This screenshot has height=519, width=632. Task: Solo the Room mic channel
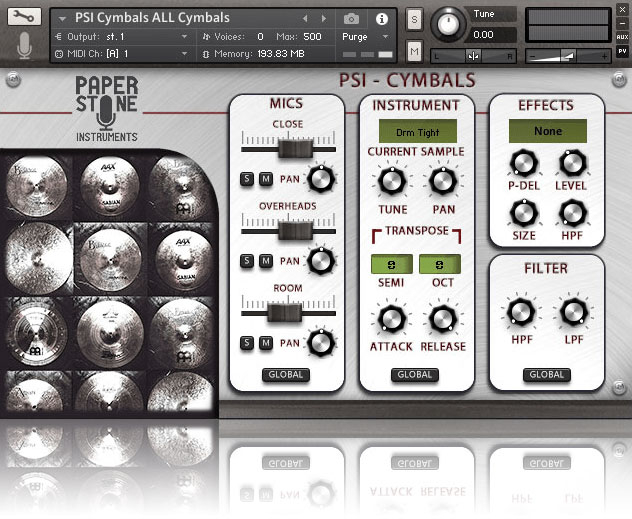point(247,343)
